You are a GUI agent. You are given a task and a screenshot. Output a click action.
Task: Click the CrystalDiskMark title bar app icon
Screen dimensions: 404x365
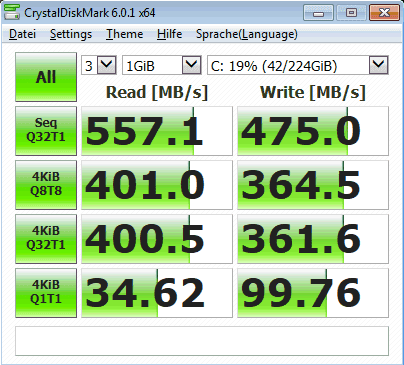point(12,12)
